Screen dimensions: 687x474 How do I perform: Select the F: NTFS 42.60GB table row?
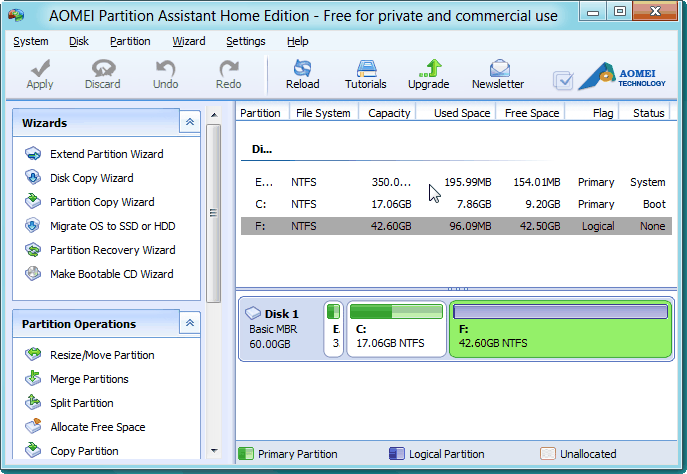coord(456,226)
